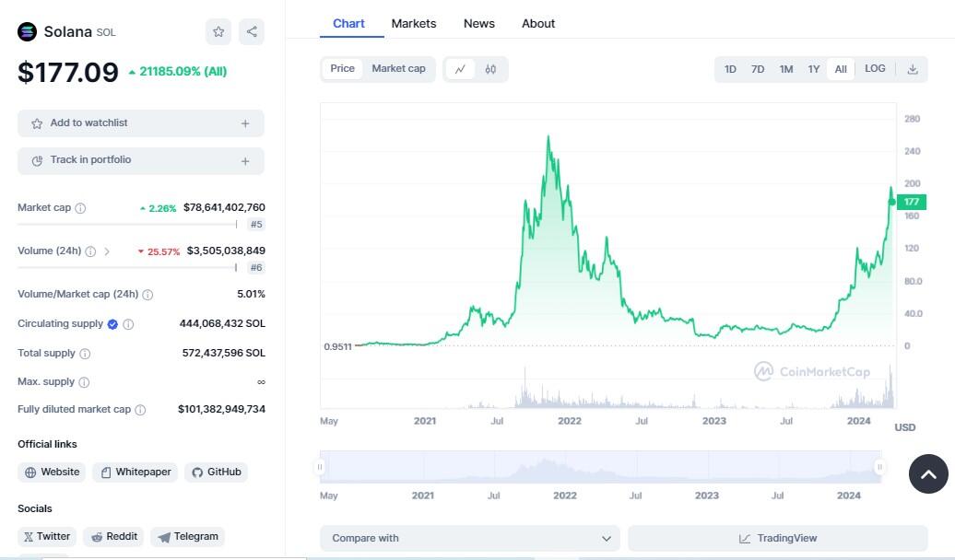955x560 pixels.
Task: Open the Max. supply info icon
Action: 84,382
